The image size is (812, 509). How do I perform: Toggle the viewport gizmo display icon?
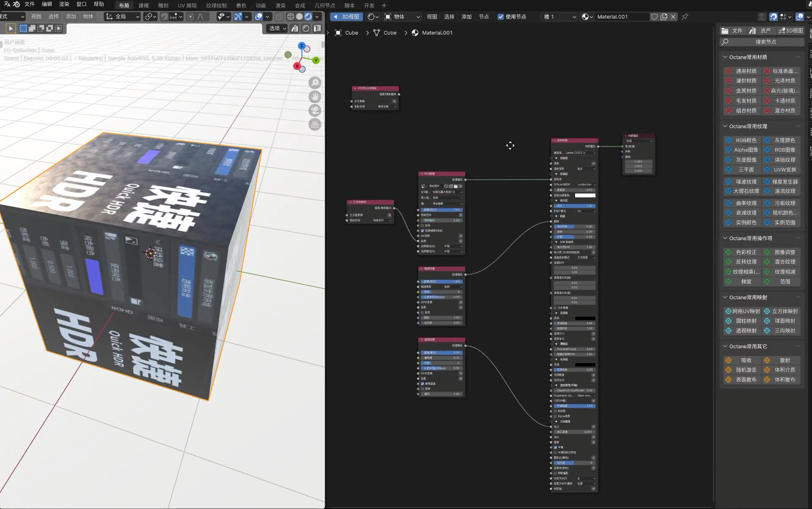coord(238,16)
